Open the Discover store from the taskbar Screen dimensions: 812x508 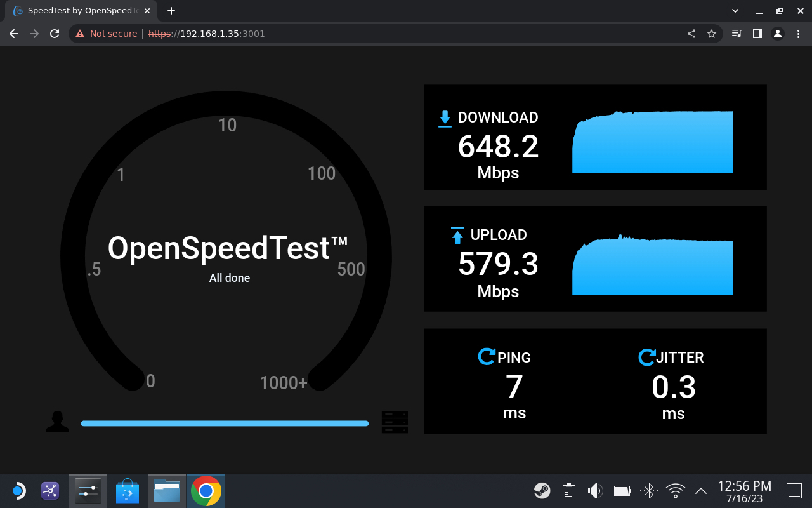pos(128,491)
